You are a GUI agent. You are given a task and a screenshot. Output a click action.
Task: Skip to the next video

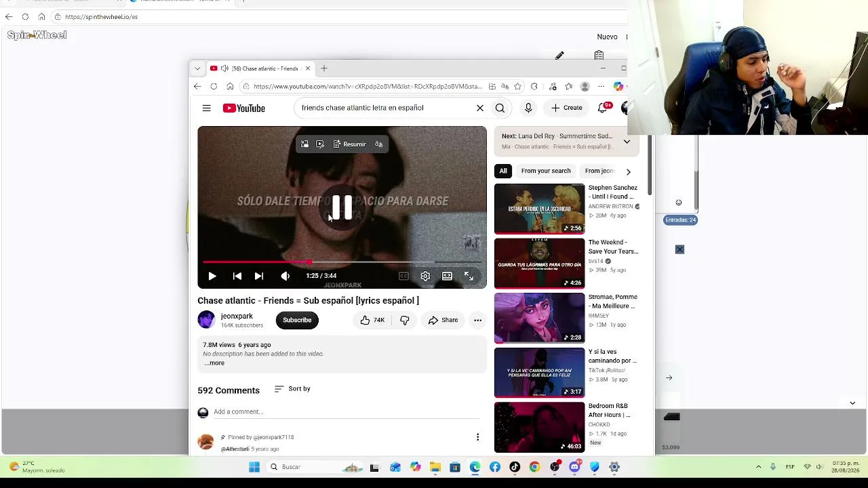click(x=258, y=276)
